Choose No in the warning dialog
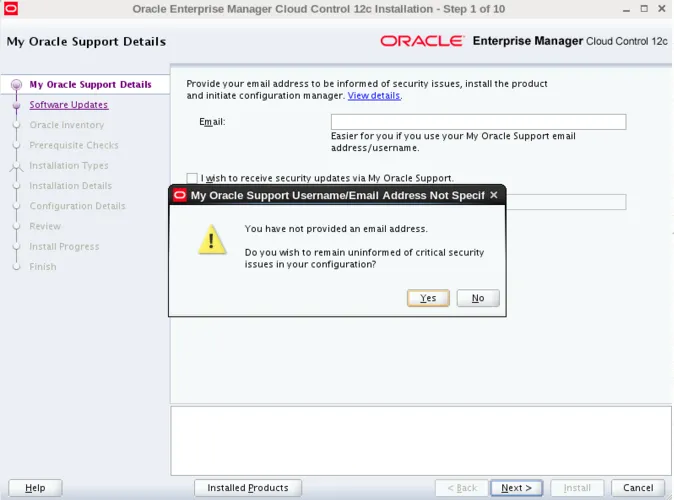674x500 pixels. coord(478,298)
